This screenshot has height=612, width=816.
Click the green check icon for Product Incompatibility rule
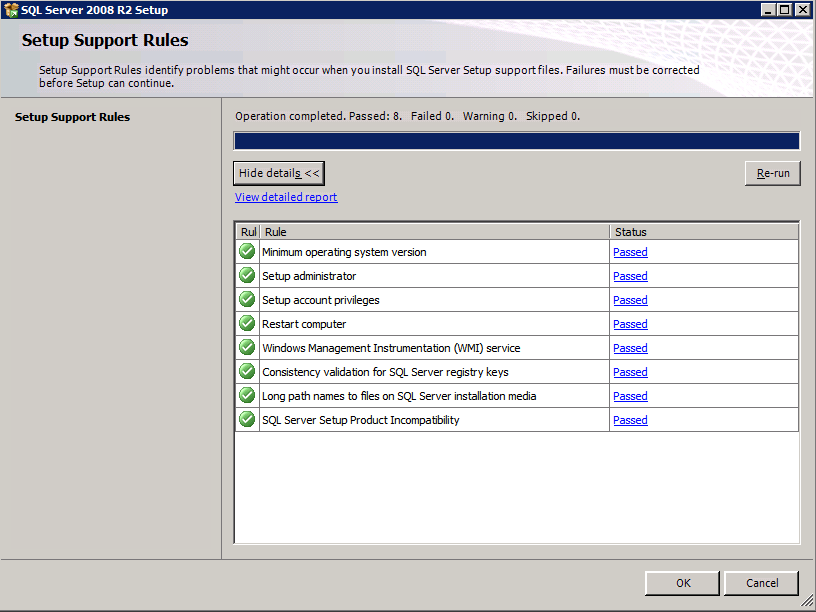[x=247, y=419]
